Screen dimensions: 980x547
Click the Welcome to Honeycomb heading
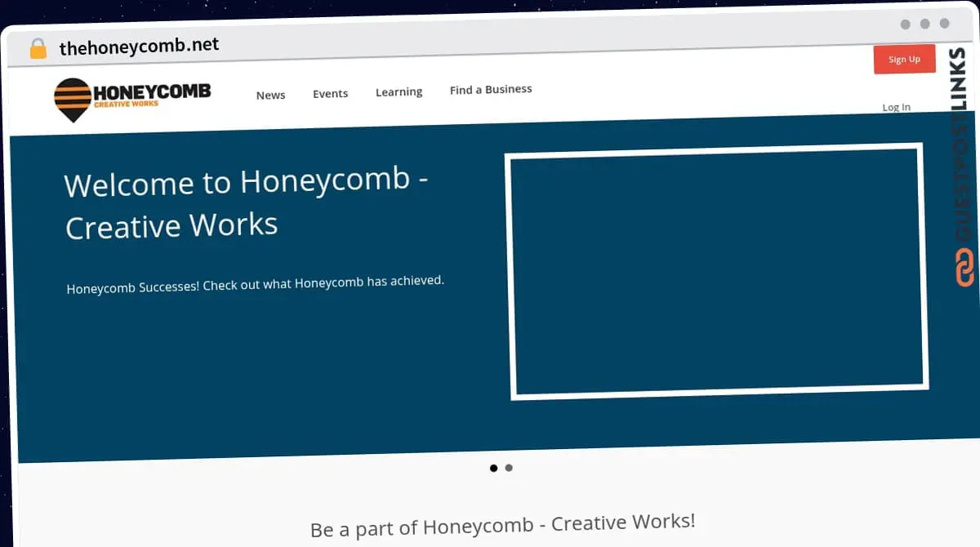coord(245,203)
